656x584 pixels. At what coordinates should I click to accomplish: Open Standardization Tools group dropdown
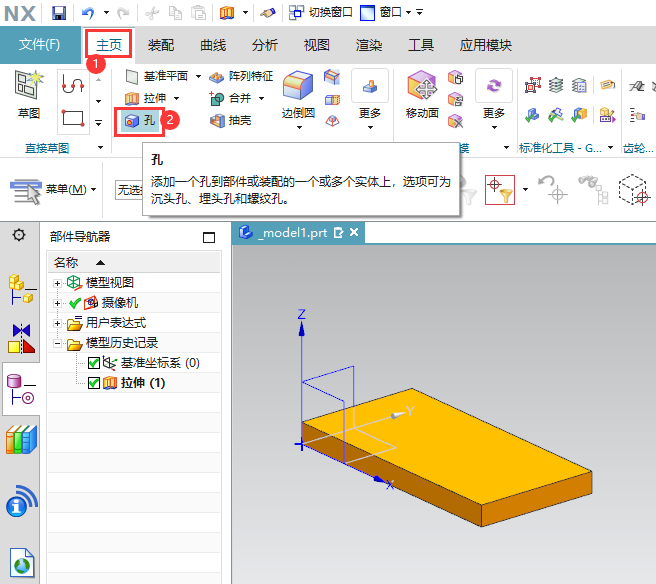pyautogui.click(x=610, y=148)
